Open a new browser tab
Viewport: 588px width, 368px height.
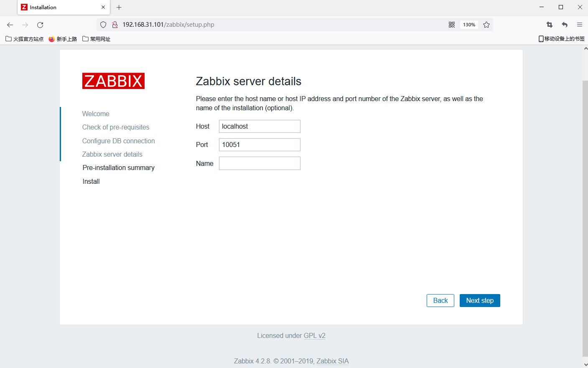(119, 7)
